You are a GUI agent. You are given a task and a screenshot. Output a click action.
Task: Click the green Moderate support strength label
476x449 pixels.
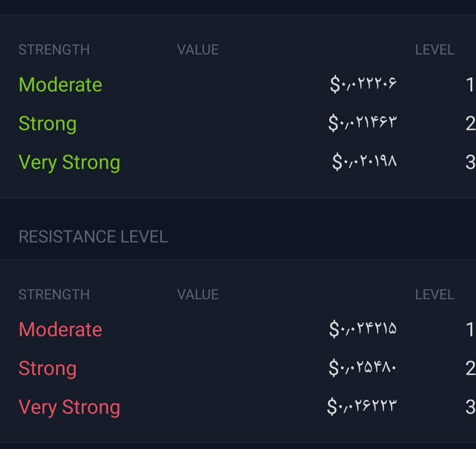click(60, 85)
